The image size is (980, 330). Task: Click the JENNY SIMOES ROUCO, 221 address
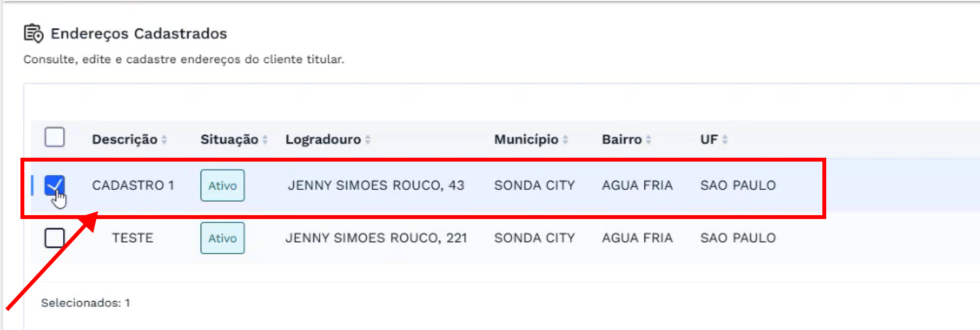(x=376, y=238)
